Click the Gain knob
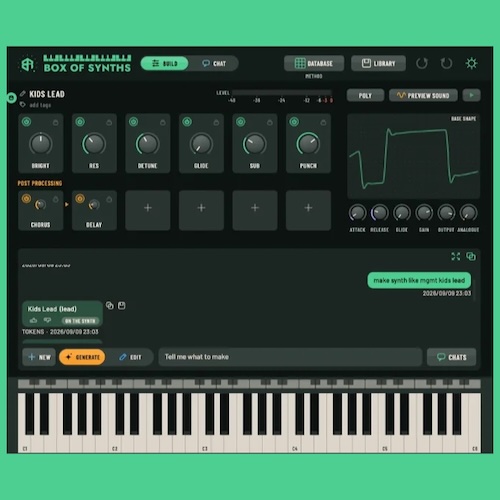 (424, 213)
